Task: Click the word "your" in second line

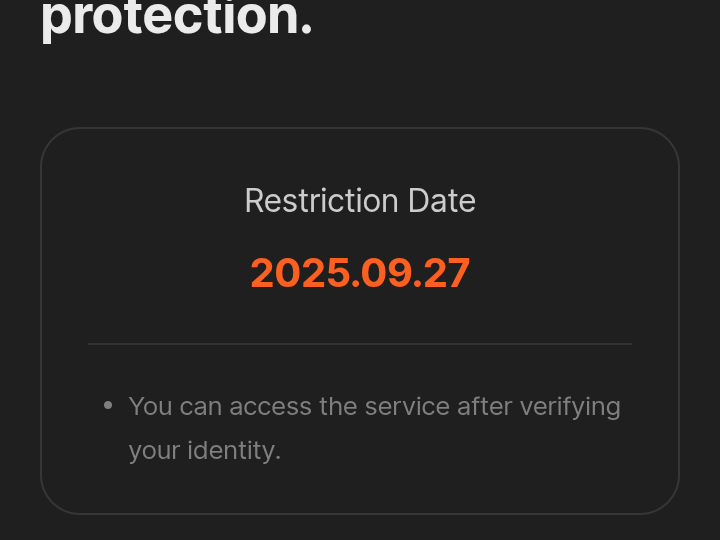Action: tap(154, 451)
